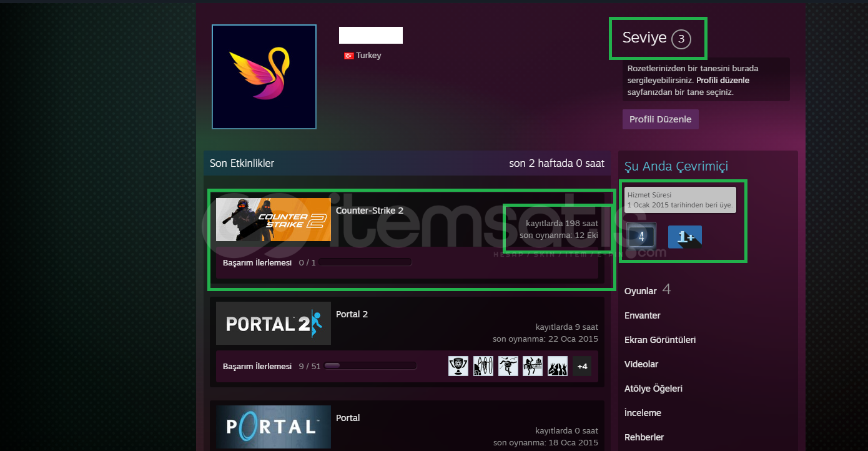Click Counter-Strike 2 'Başarım İlerlemesi' label

tap(257, 263)
